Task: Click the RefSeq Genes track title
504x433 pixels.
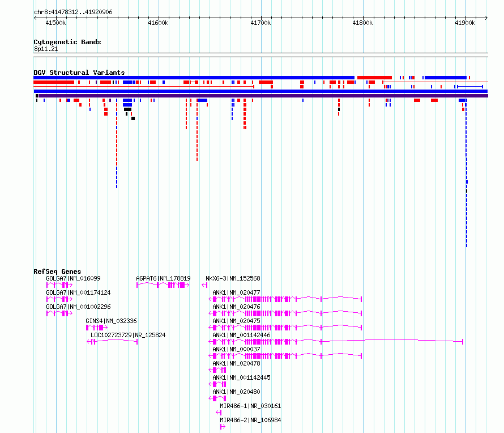Action: [x=57, y=271]
